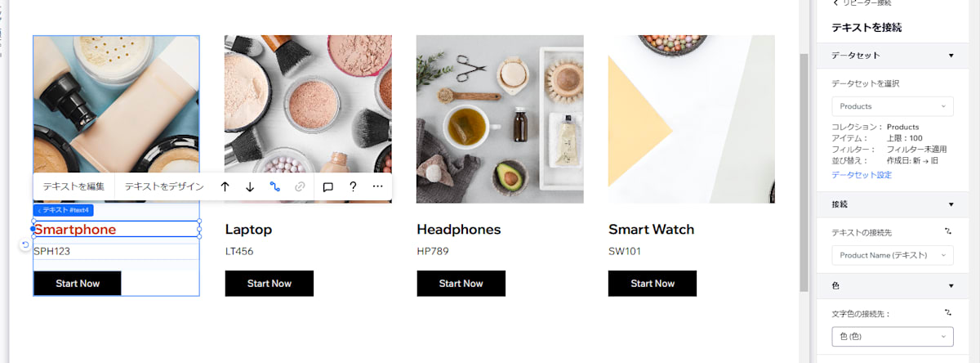Open the データセット設定 link
The width and height of the screenshot is (980, 363).
(x=861, y=175)
